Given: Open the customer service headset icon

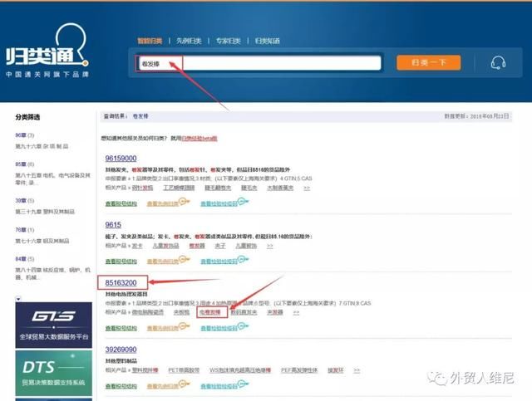Looking at the screenshot, I should (x=498, y=63).
